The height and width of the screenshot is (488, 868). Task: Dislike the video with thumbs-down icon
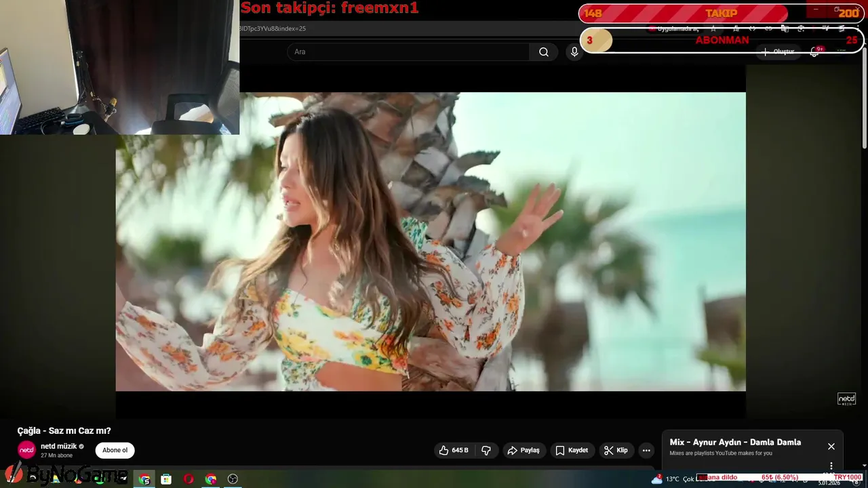(486, 450)
